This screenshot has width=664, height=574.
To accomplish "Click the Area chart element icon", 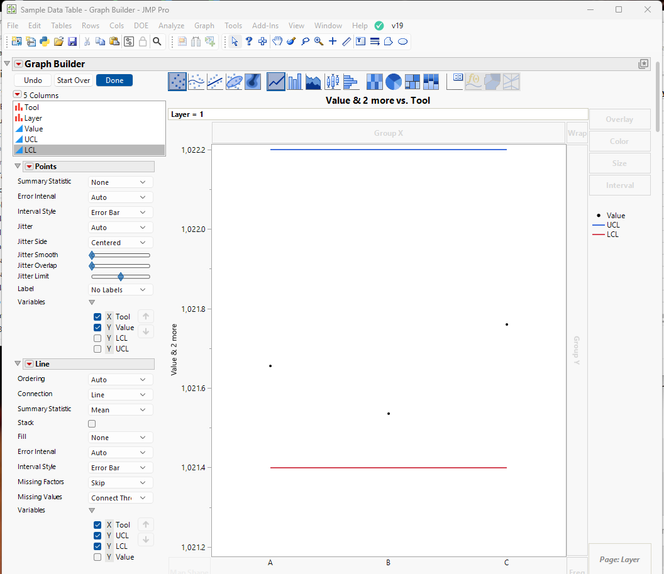I will tap(314, 82).
